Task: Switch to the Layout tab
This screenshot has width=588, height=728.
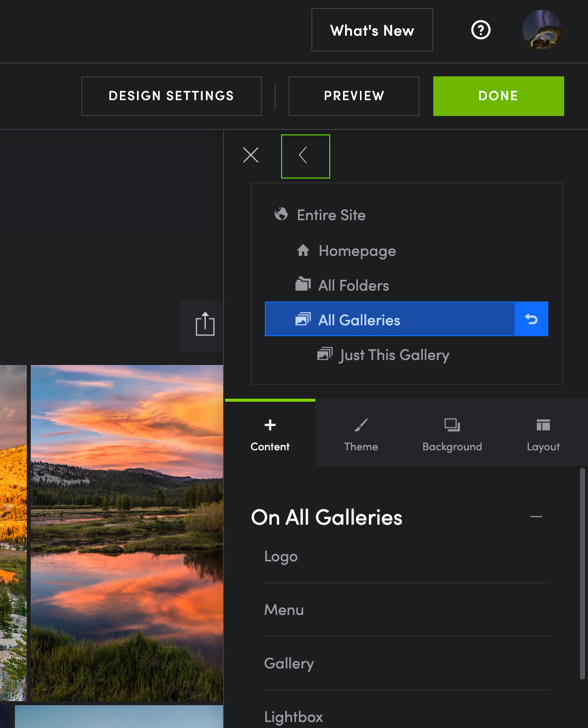Action: click(543, 433)
